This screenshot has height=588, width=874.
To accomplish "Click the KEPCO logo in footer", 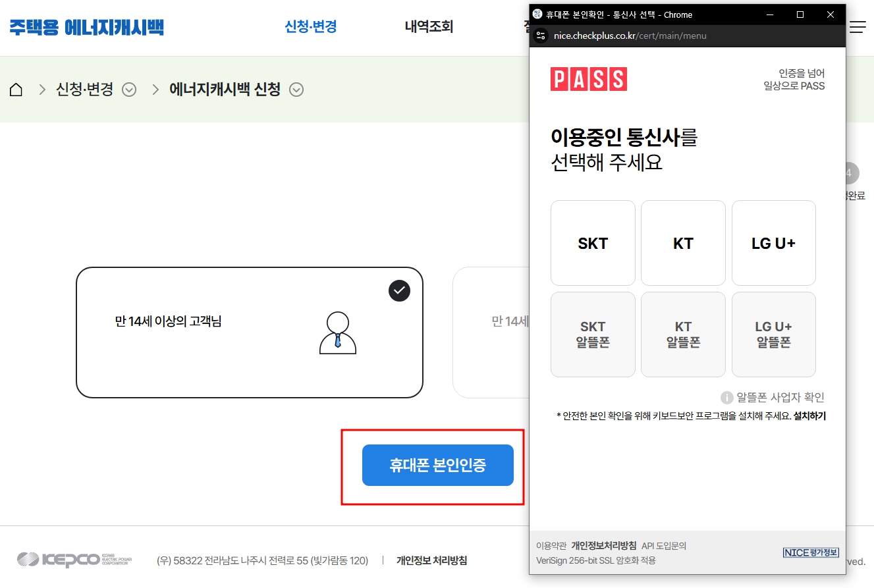I will 74,560.
